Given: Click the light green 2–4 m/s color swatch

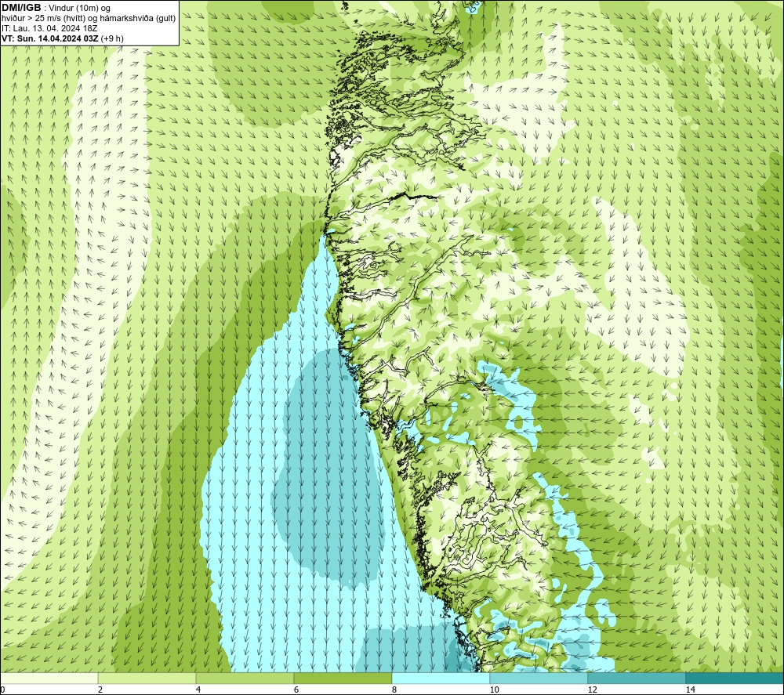Looking at the screenshot, I should point(147,678).
